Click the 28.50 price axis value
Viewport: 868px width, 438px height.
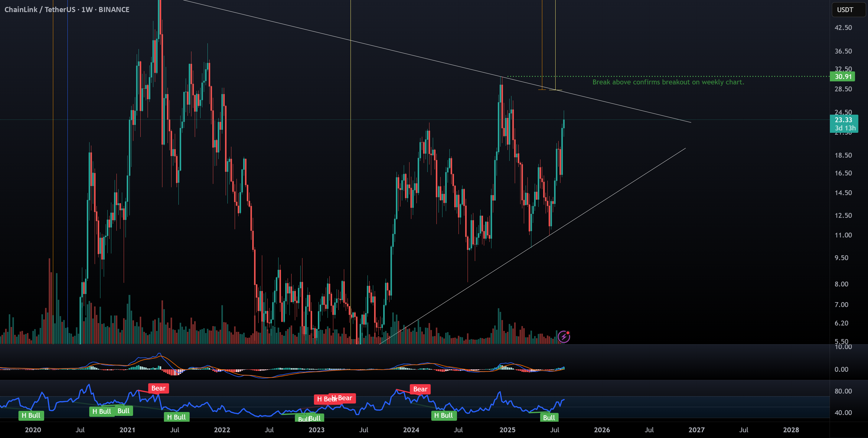(843, 89)
